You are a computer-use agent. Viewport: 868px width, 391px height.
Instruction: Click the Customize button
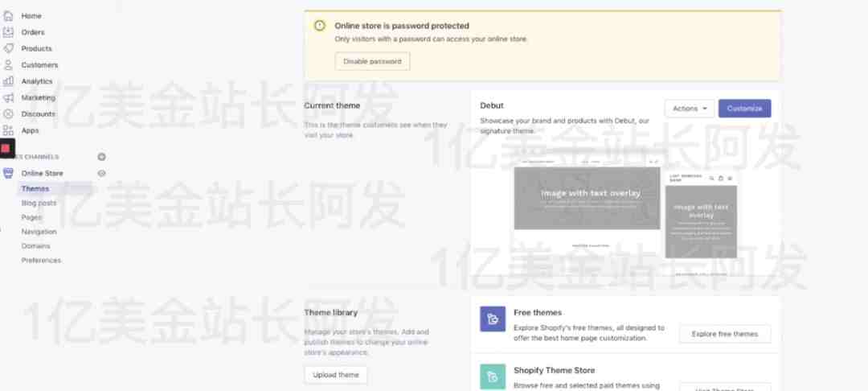[x=744, y=109]
